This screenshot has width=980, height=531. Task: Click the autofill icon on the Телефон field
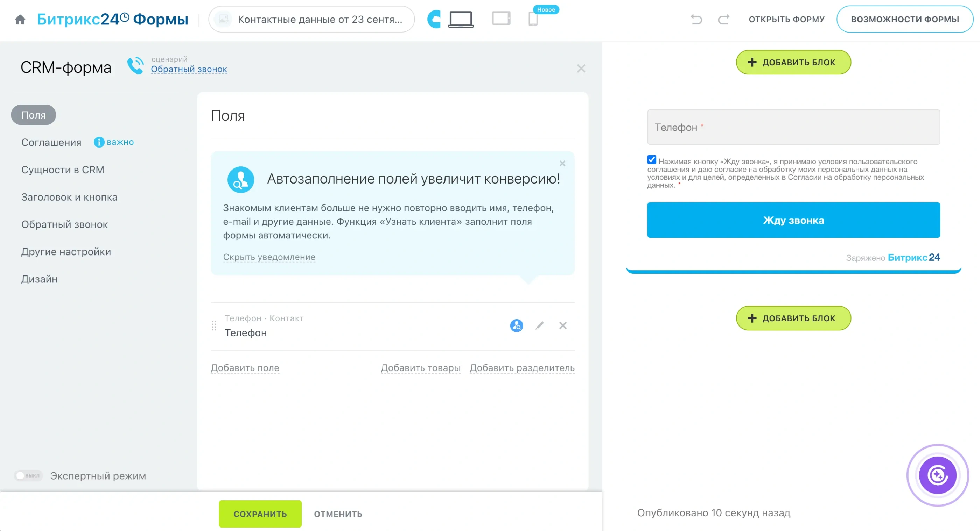516,325
